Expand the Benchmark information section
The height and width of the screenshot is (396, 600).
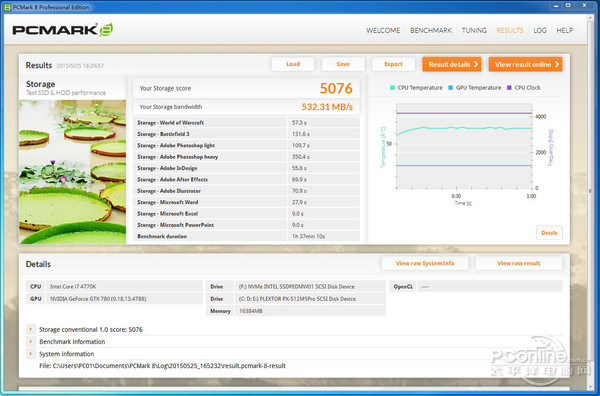point(31,341)
